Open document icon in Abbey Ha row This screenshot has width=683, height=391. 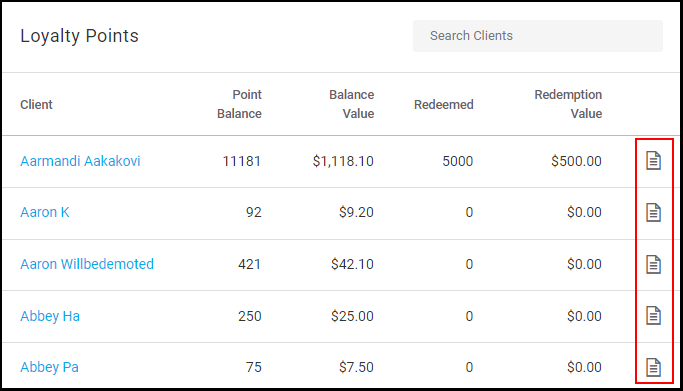click(653, 316)
